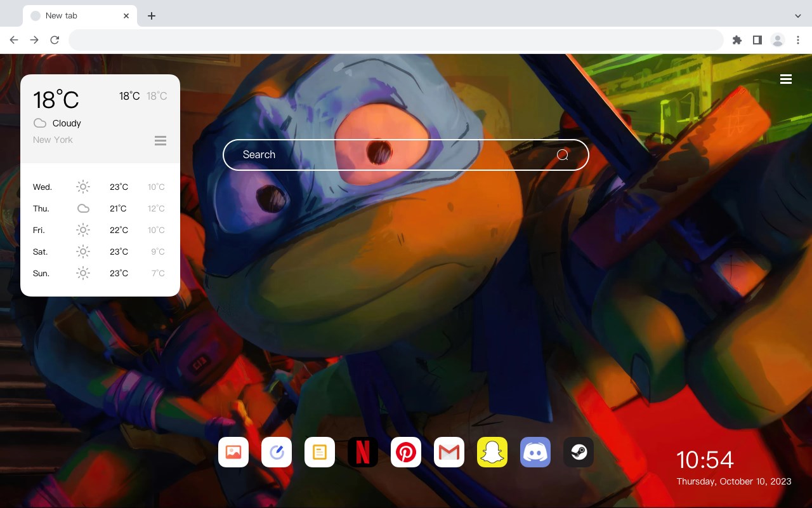Go forward to next page

point(34,40)
